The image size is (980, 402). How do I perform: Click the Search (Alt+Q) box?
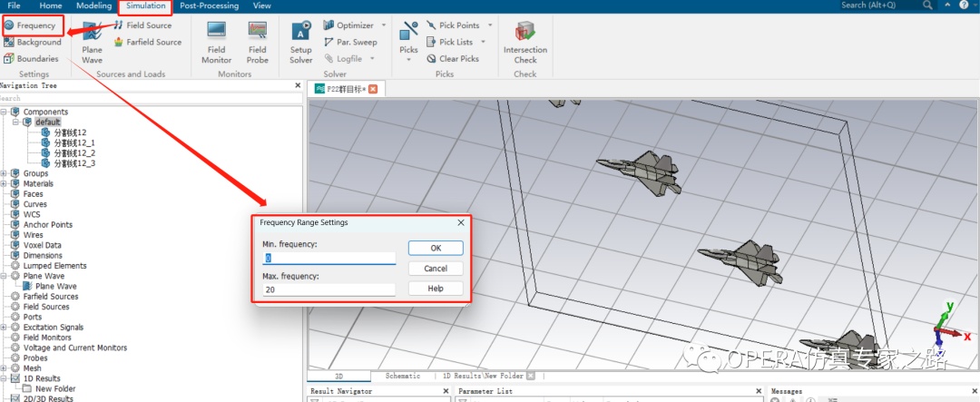click(x=879, y=5)
